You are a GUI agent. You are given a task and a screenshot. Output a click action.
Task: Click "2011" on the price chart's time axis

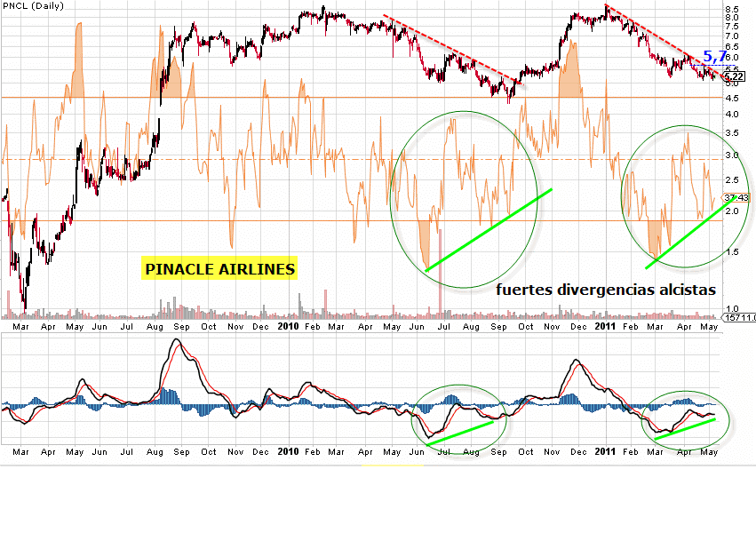click(x=605, y=326)
